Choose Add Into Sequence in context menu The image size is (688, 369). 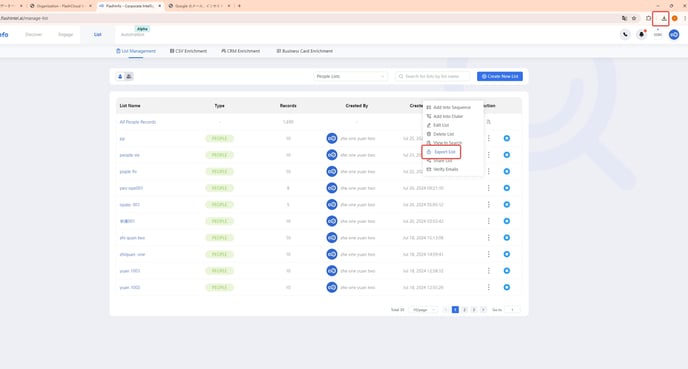pyautogui.click(x=448, y=107)
